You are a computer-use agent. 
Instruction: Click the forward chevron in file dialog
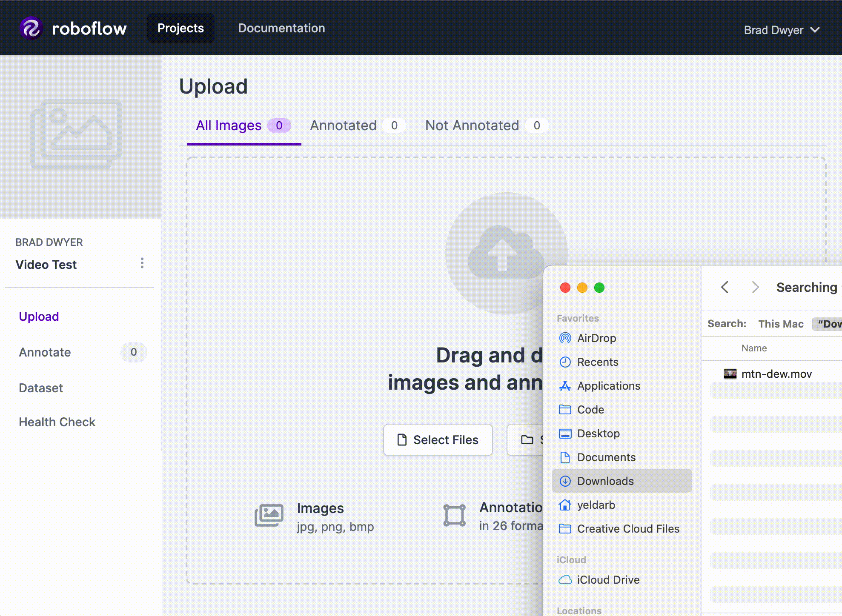(x=755, y=287)
